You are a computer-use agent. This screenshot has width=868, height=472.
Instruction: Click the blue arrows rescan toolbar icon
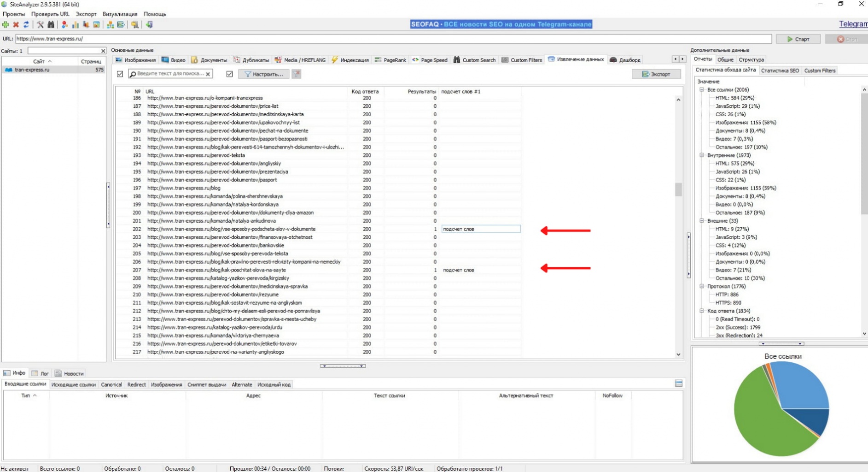coord(26,25)
